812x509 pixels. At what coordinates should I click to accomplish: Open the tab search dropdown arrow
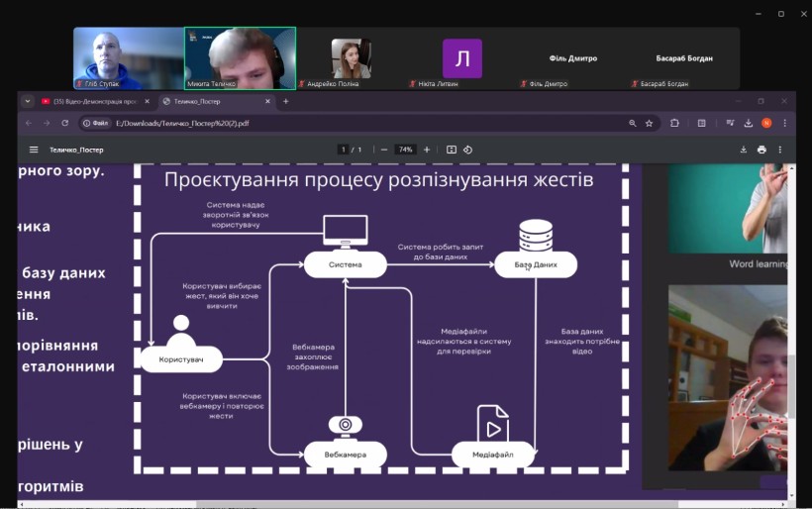[29, 101]
